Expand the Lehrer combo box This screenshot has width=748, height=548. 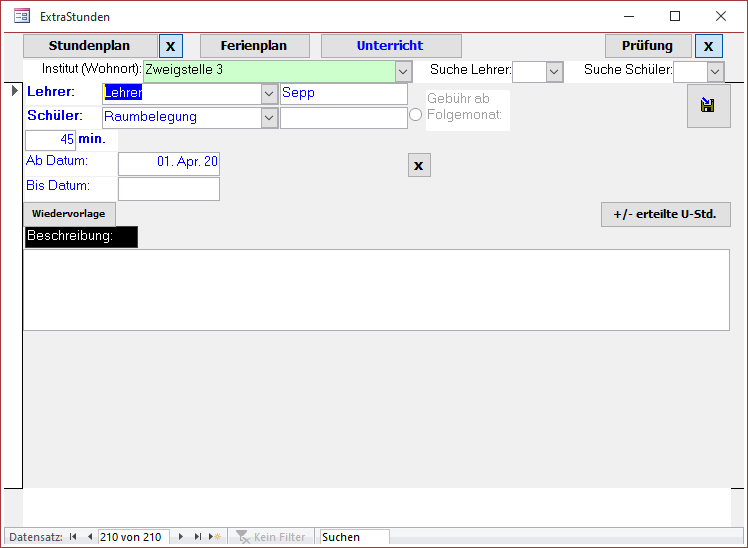point(269,94)
